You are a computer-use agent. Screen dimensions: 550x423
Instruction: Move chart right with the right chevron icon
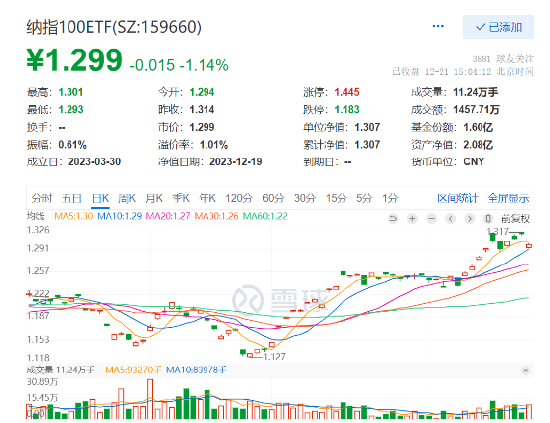[x=469, y=219]
